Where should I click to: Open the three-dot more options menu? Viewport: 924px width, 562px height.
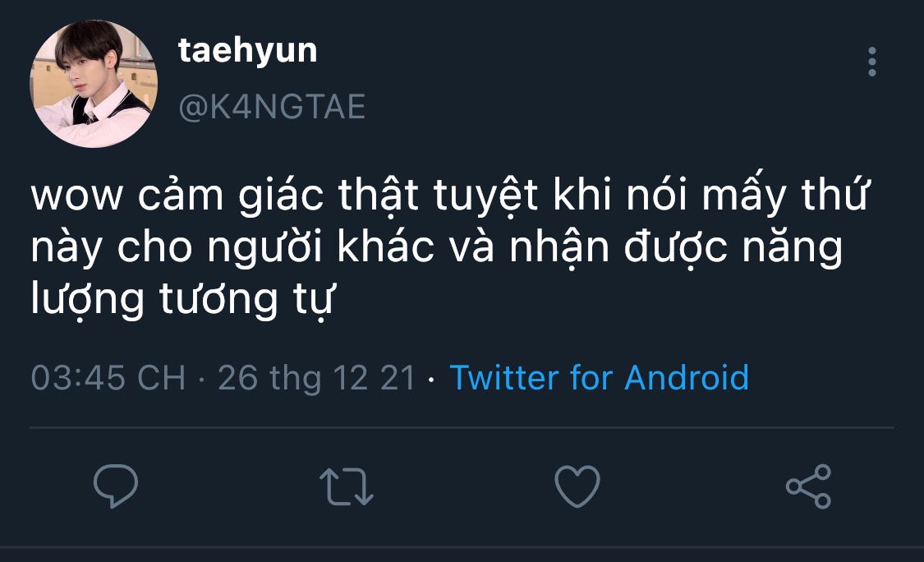tap(872, 62)
